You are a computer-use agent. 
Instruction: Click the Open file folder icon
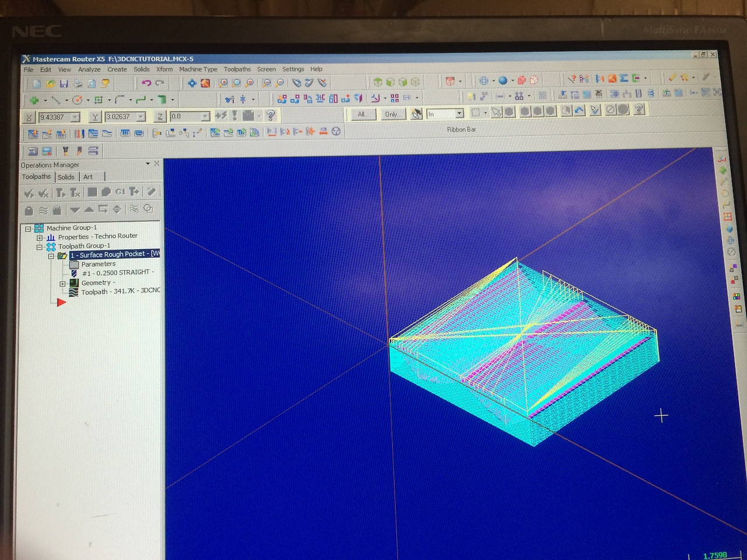point(51,84)
